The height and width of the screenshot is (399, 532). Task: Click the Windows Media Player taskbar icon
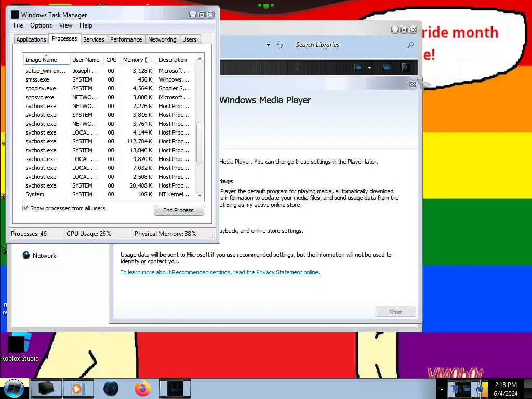pyautogui.click(x=78, y=389)
